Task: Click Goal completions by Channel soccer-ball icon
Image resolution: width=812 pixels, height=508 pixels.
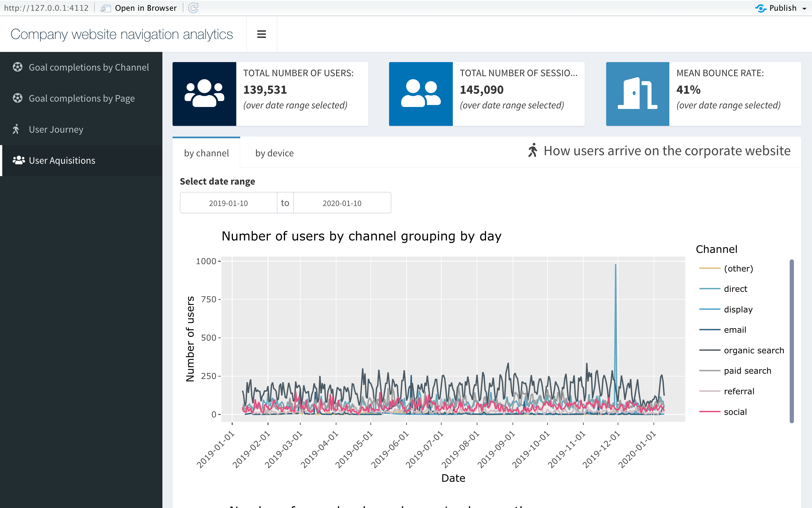Action: (17, 67)
